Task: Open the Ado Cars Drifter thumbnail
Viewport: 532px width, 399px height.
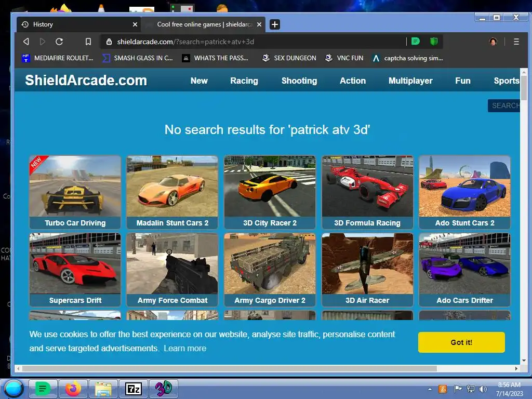Action: pos(465,270)
